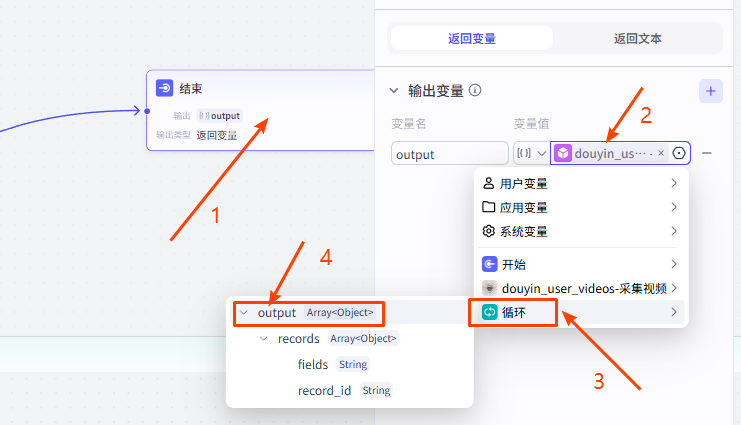Expand the 用户变量 submenu arrow
741x425 pixels.
pyautogui.click(x=674, y=183)
